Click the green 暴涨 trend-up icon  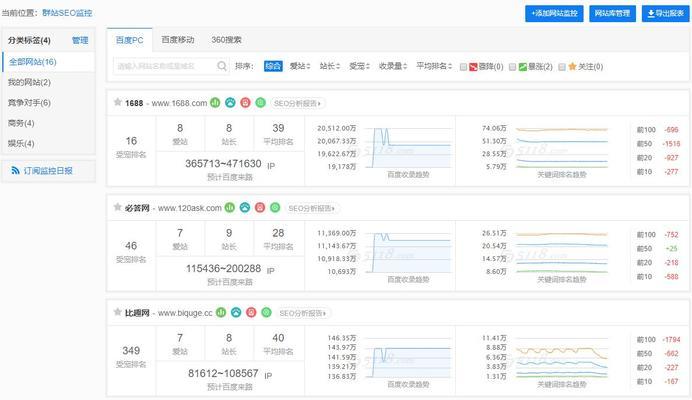[x=523, y=67]
